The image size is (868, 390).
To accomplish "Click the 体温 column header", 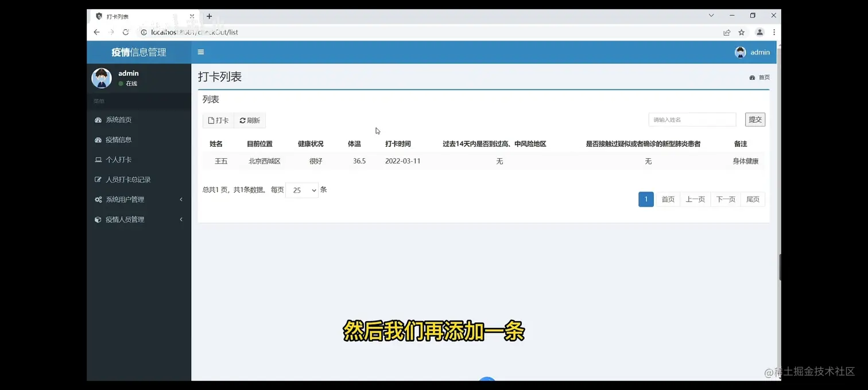I will (x=354, y=144).
